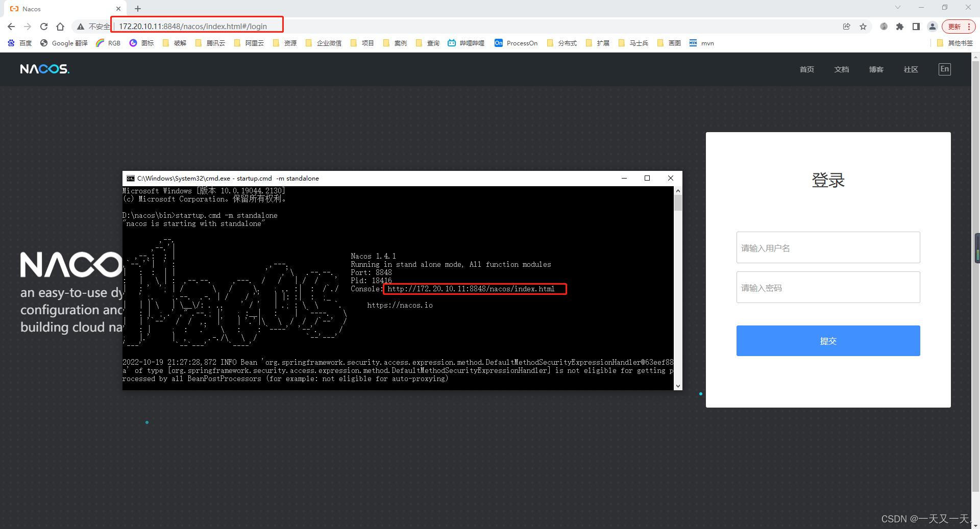
Task: Focus the username field 请输入用户名
Action: coord(828,247)
